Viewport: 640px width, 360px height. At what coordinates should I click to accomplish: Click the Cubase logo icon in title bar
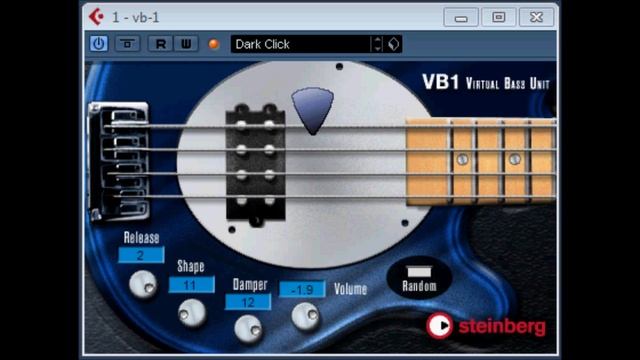tap(97, 17)
